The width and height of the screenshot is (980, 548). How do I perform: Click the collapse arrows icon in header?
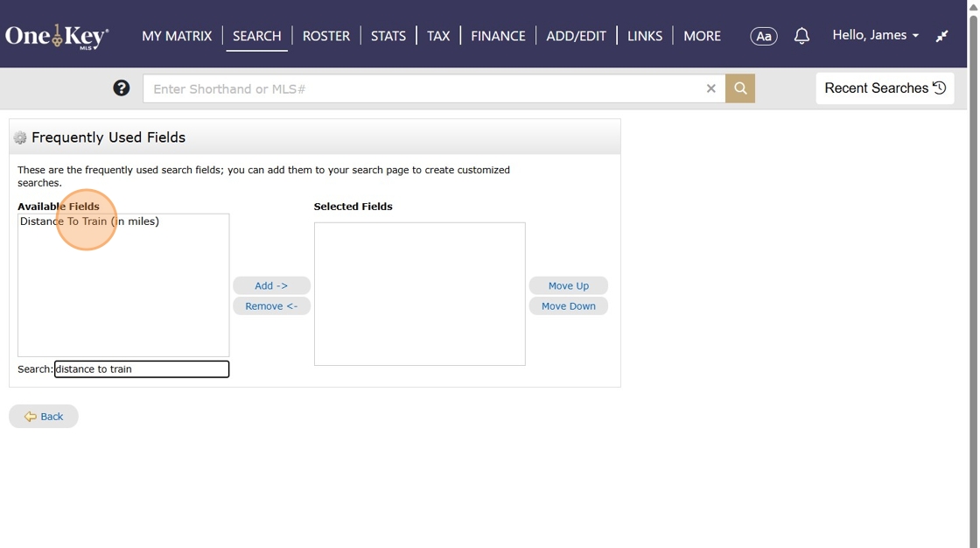tap(942, 36)
